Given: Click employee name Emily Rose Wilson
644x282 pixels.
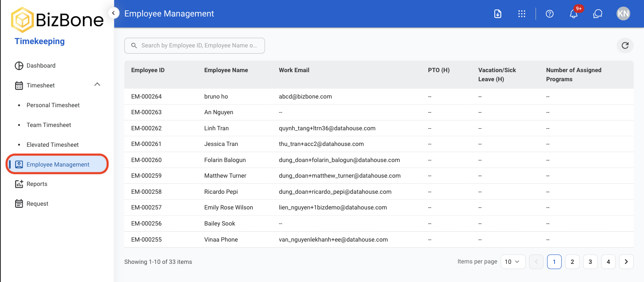Looking at the screenshot, I should [x=229, y=207].
